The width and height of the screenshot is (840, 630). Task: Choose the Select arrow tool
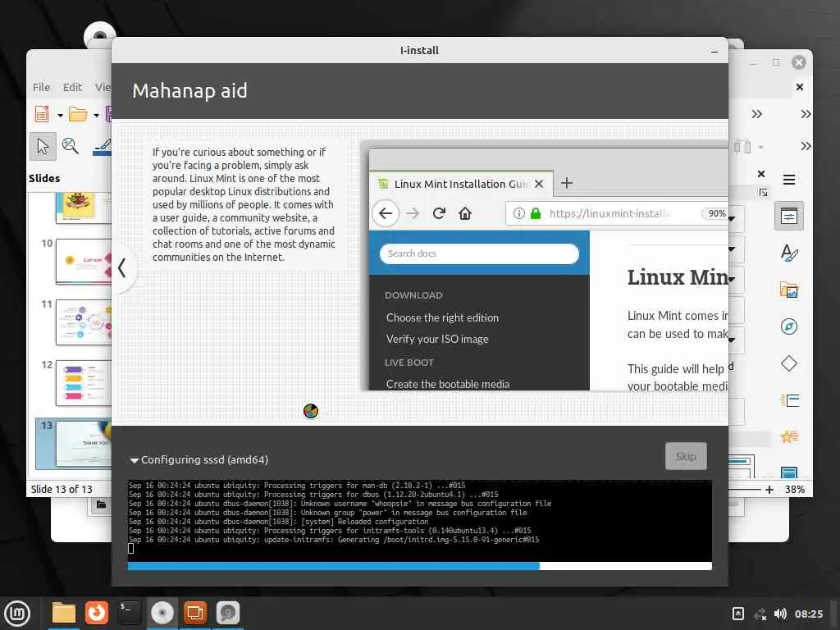(43, 146)
